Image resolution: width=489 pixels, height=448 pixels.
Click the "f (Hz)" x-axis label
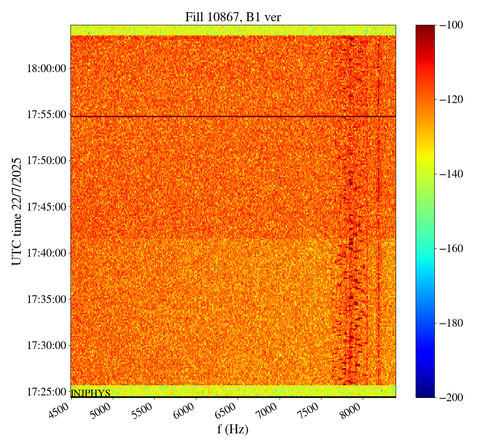tap(233, 429)
